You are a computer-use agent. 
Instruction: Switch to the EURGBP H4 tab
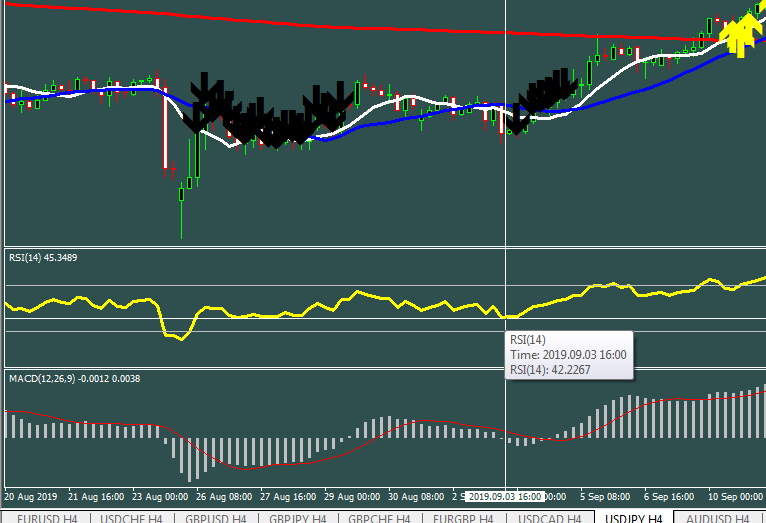point(464,517)
